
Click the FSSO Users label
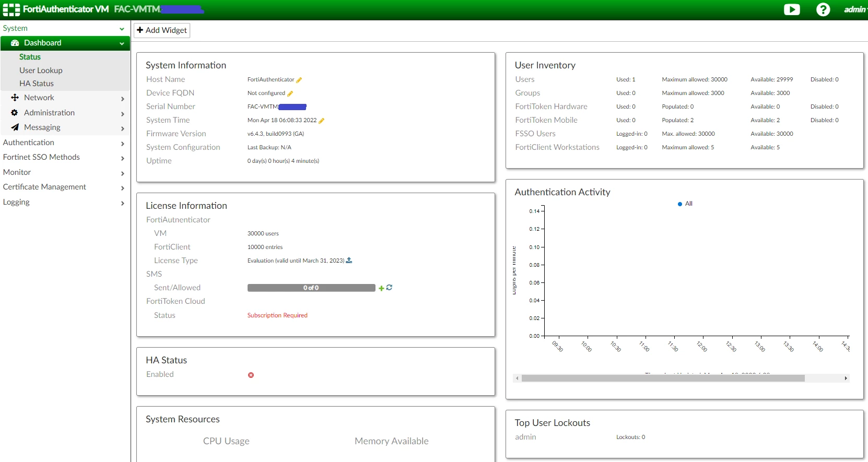point(535,134)
